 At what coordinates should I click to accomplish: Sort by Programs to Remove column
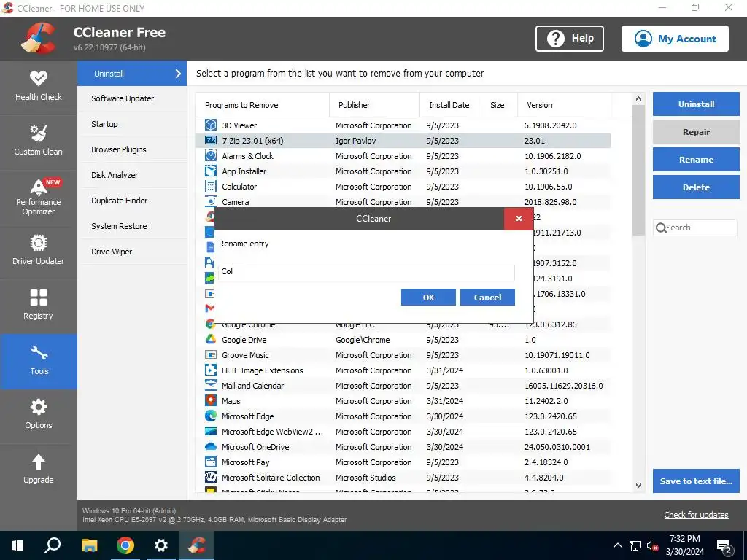[262, 105]
